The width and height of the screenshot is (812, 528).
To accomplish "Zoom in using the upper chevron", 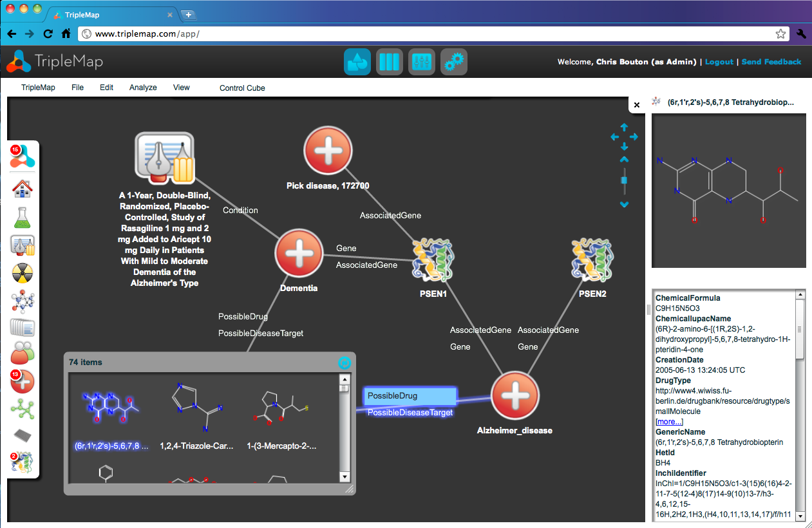I will pos(624,159).
